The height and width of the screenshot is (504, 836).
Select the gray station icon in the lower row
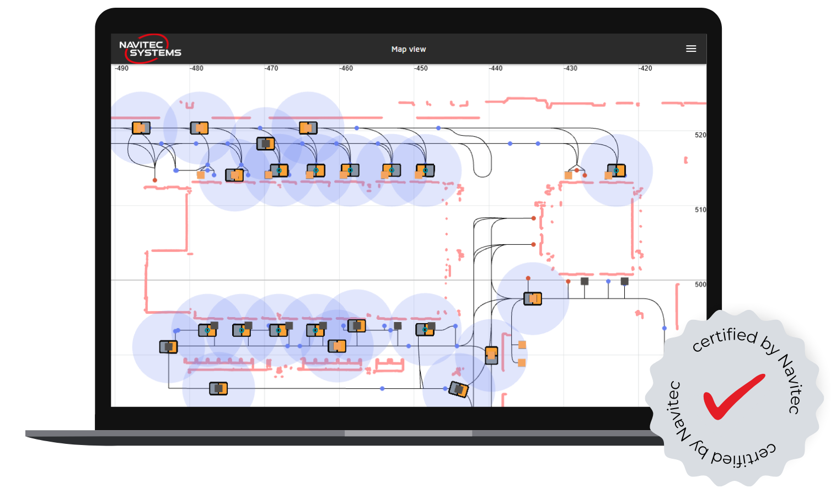[398, 325]
